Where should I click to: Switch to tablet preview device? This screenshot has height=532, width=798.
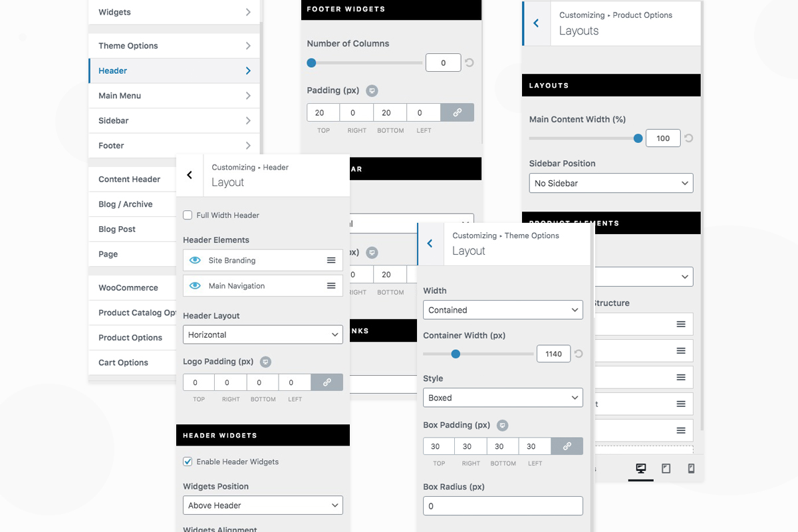tap(666, 469)
